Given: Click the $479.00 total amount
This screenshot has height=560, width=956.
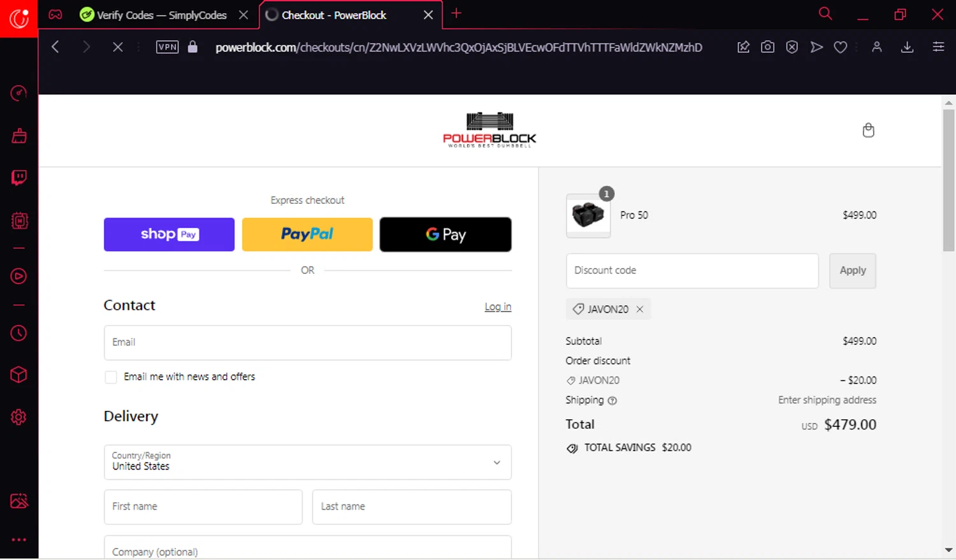Looking at the screenshot, I should pyautogui.click(x=850, y=425).
